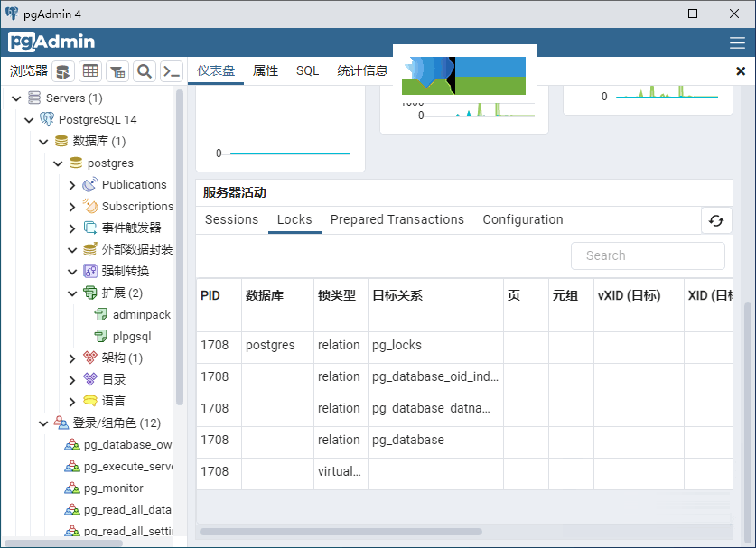Collapse the 登录/组角色 (12) node
Viewport: 756px width, 548px height.
(x=43, y=423)
